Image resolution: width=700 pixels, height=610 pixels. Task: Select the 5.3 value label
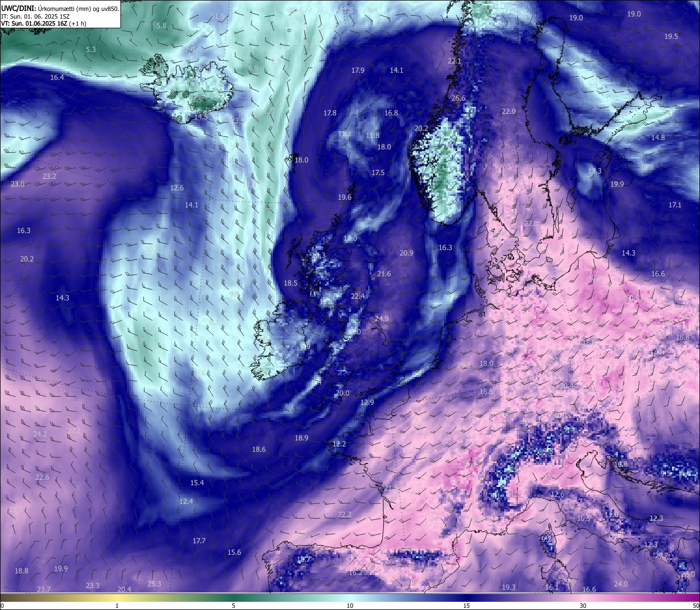[x=91, y=50]
